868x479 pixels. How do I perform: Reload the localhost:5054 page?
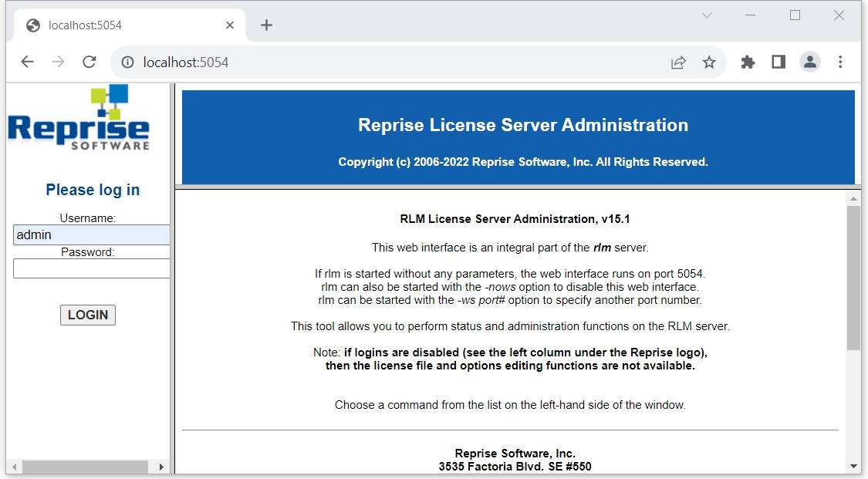90,62
